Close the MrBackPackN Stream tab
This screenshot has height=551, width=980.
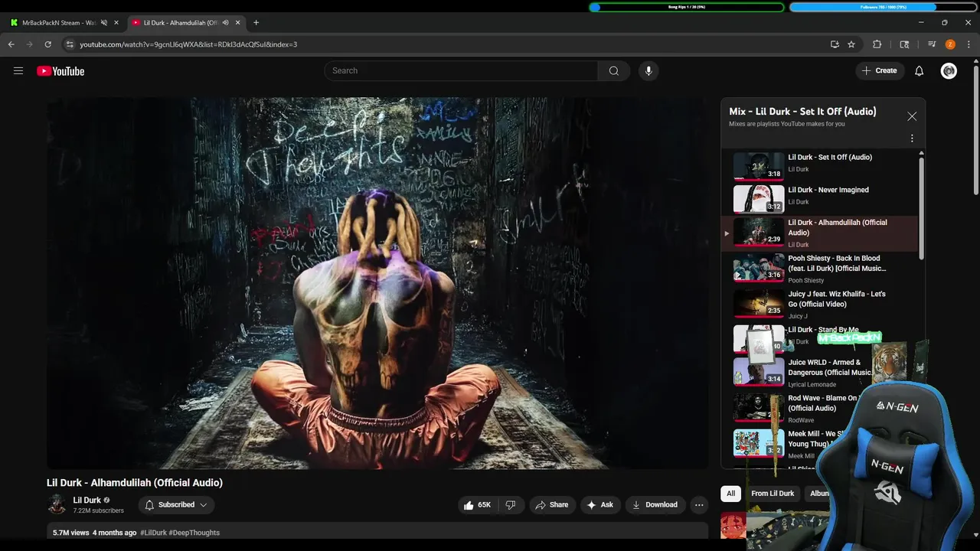116,23
